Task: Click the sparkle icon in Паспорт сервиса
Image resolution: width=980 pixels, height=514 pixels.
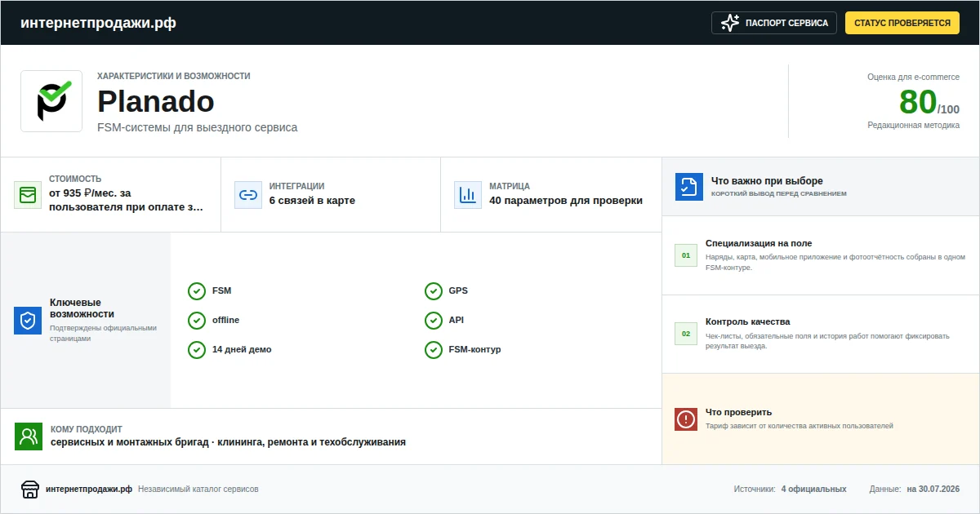Action: click(x=730, y=23)
